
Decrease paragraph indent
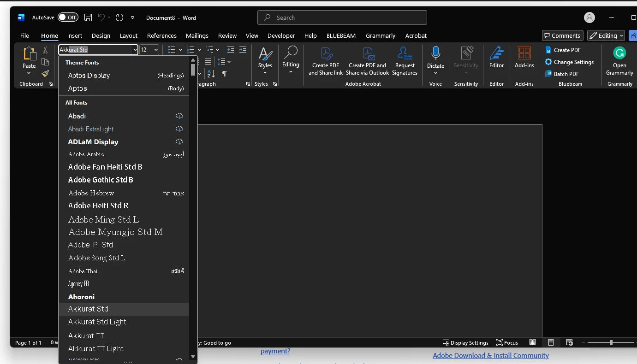(x=231, y=50)
